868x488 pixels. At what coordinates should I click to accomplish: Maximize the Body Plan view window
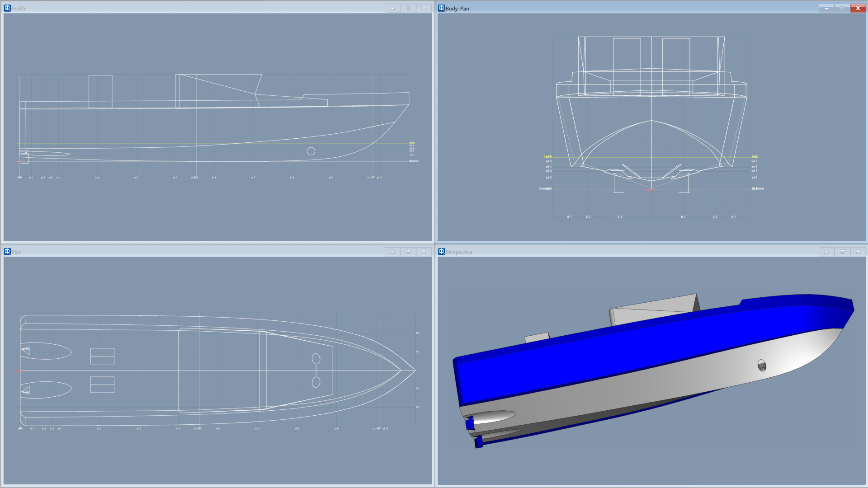[842, 8]
